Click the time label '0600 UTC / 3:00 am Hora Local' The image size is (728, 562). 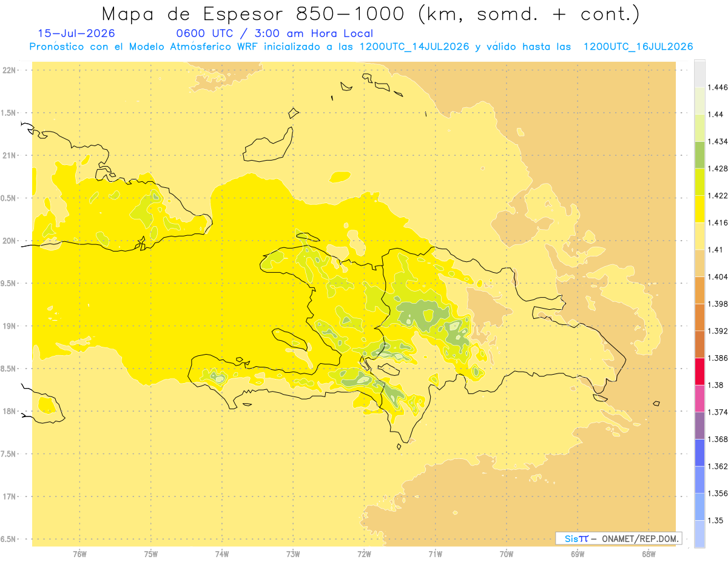[274, 33]
